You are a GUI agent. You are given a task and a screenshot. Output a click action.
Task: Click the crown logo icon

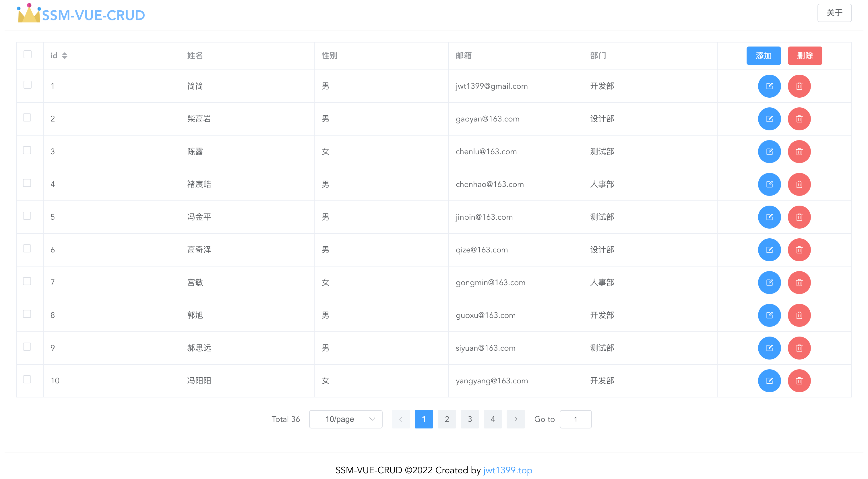click(x=29, y=13)
